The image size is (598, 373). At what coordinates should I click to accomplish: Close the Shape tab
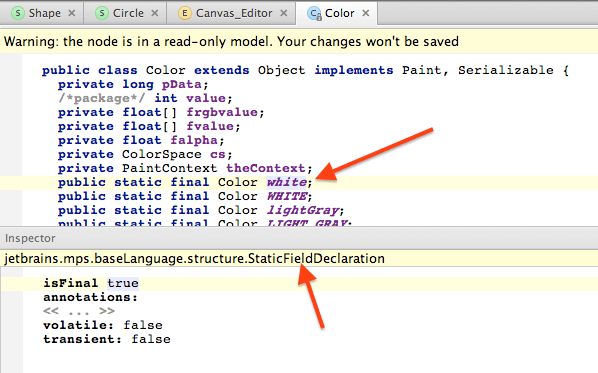72,13
